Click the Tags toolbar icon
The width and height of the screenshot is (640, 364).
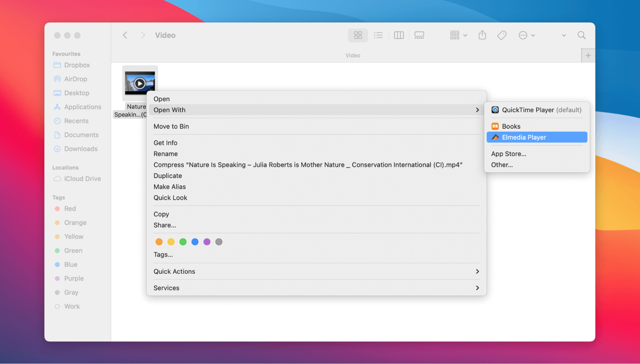[502, 35]
